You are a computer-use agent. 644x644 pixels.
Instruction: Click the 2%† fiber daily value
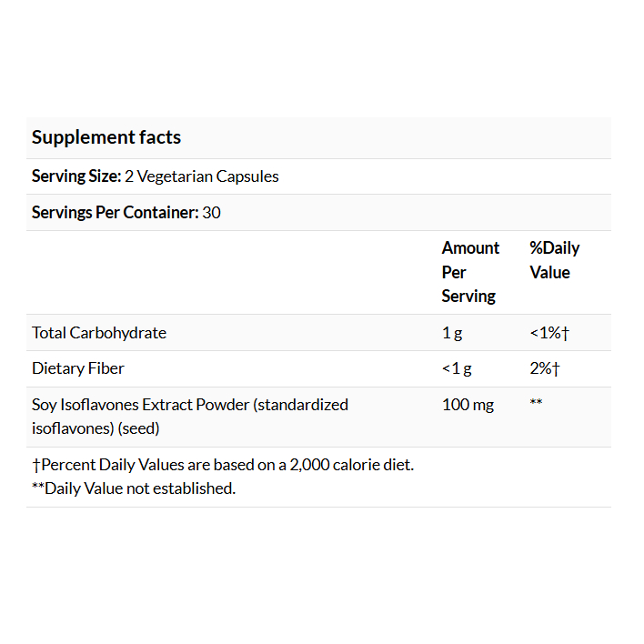pos(545,368)
